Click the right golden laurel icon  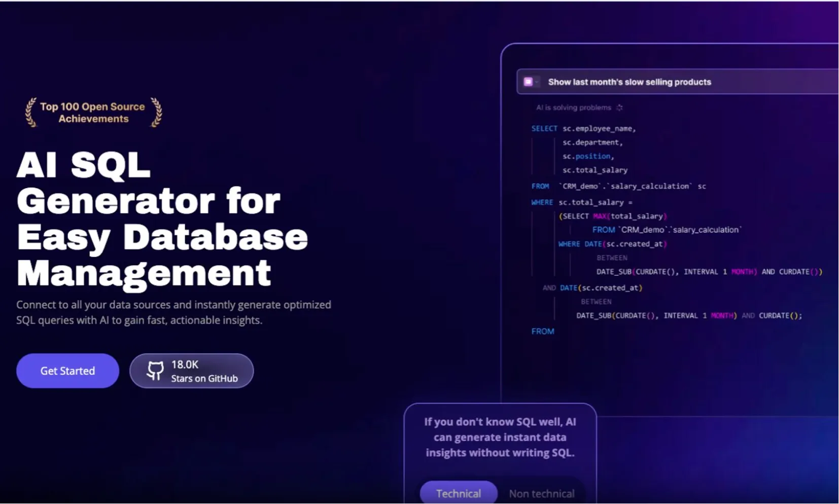[x=156, y=112]
